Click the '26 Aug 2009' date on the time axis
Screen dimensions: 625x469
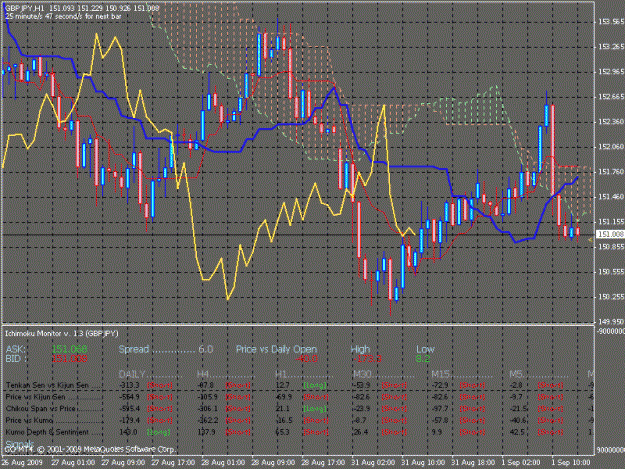(22, 463)
